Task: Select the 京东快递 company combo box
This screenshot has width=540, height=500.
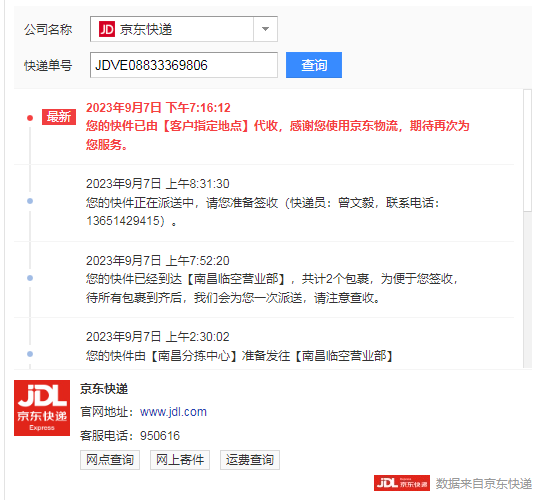Action: click(x=184, y=29)
